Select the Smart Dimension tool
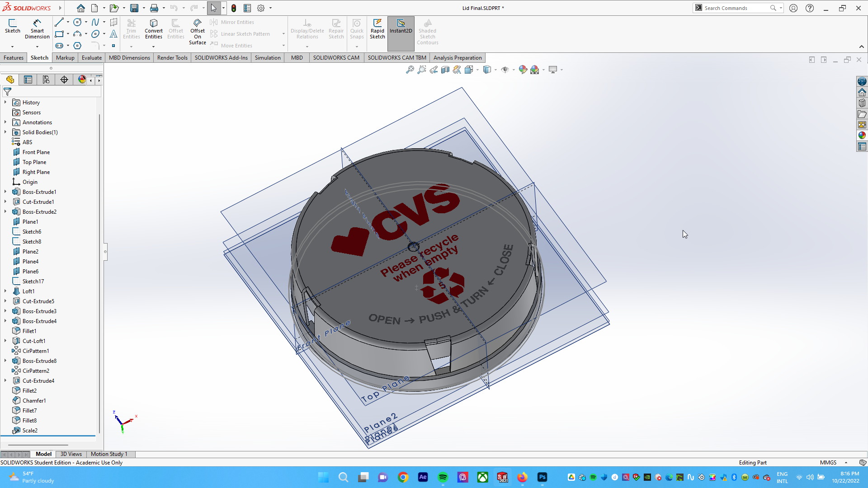 click(37, 29)
